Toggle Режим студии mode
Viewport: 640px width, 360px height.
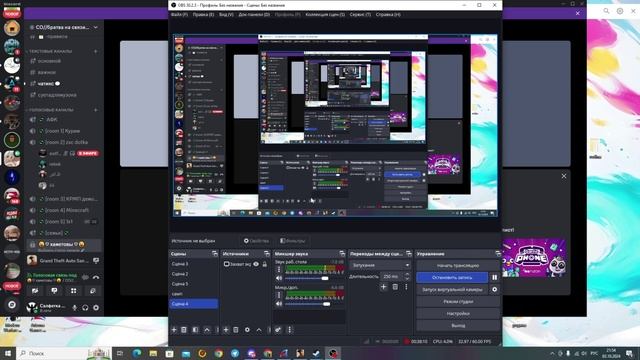tap(458, 302)
